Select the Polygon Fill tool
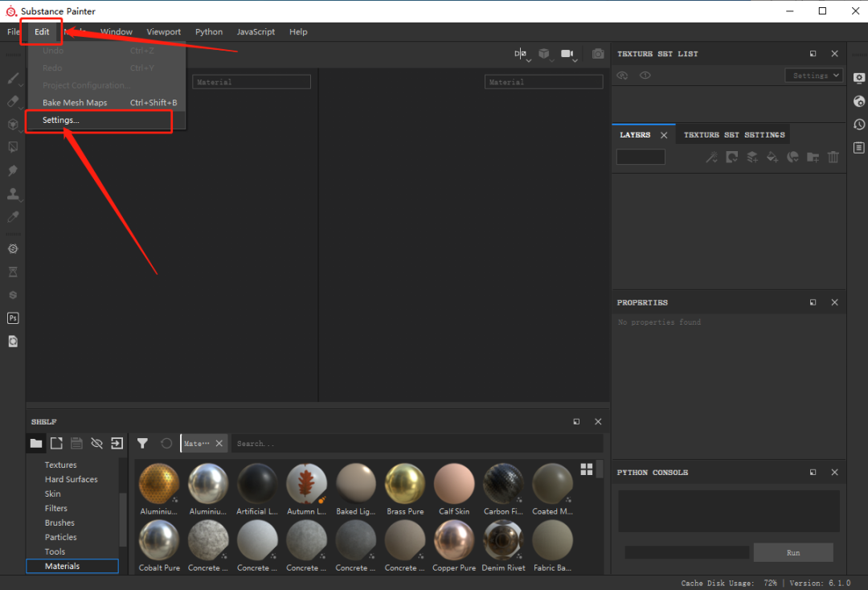868x590 pixels. coord(13,147)
